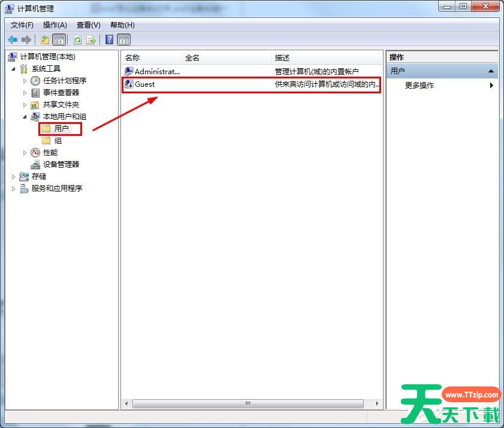Expand the Storage (存储) node
Image resolution: width=504 pixels, height=428 pixels.
[13, 177]
